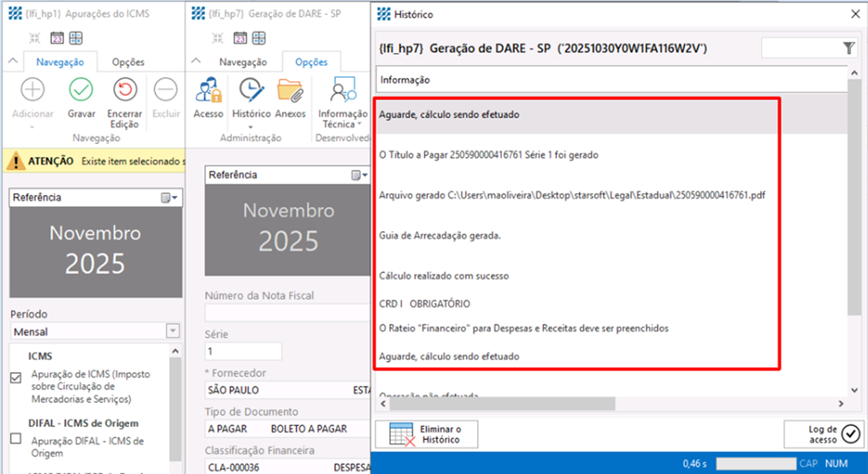Switch to Opções tab in Apurações do ICMS
The height and width of the screenshot is (474, 868).
coord(128,62)
